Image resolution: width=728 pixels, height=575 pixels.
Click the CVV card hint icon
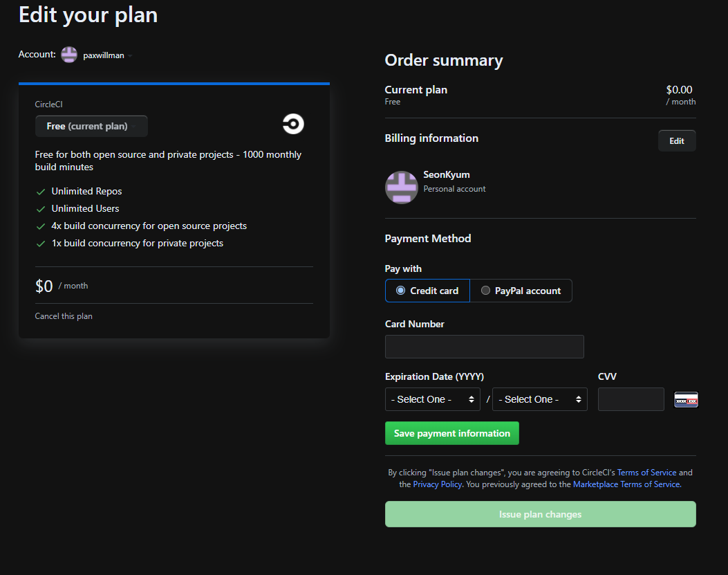[686, 400]
